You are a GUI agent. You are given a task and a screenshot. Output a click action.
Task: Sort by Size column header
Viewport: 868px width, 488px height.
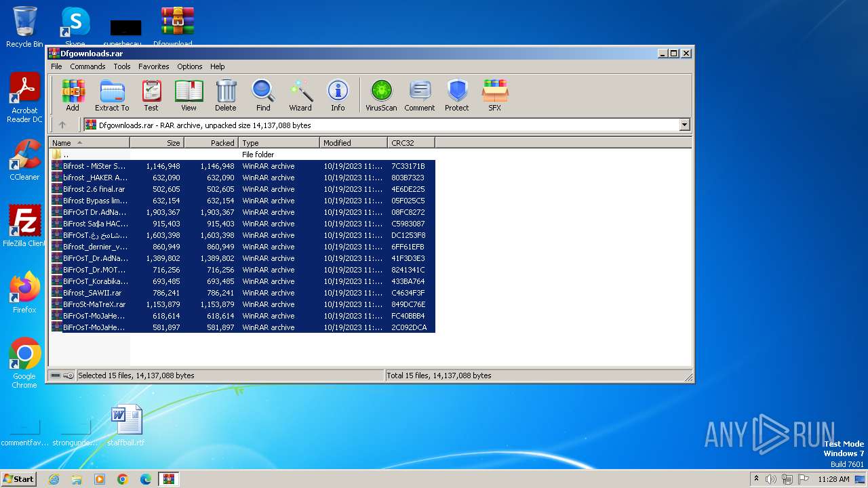click(157, 143)
